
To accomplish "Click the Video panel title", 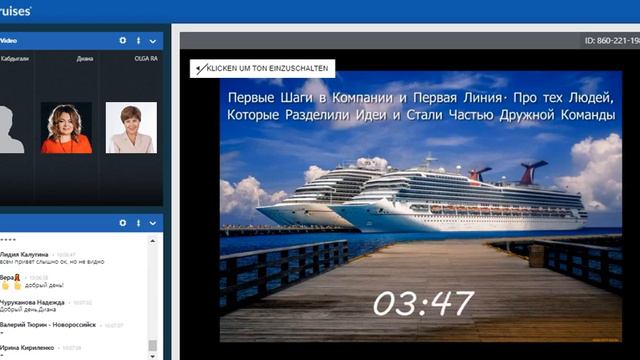I will [x=9, y=41].
